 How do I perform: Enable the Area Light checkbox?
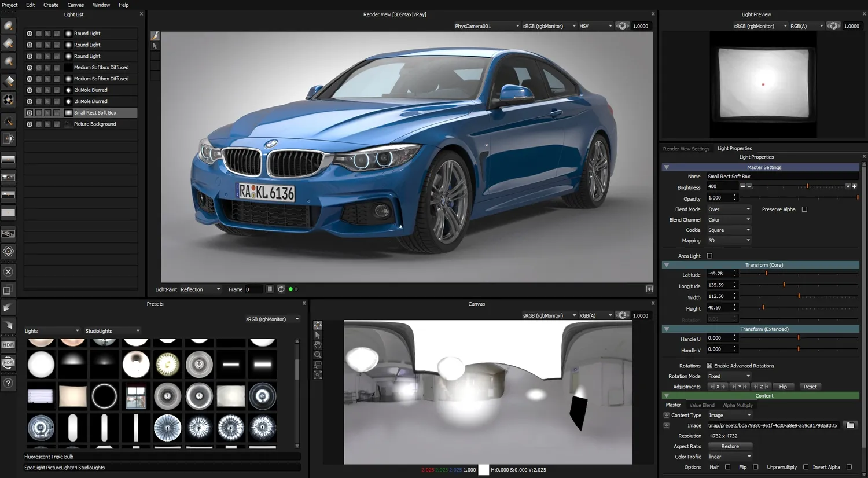click(x=709, y=255)
